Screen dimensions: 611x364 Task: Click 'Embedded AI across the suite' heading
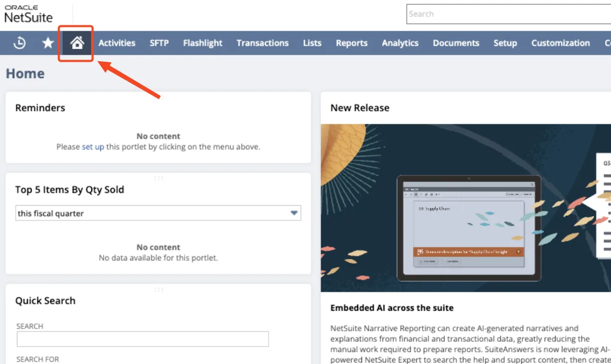pos(392,308)
